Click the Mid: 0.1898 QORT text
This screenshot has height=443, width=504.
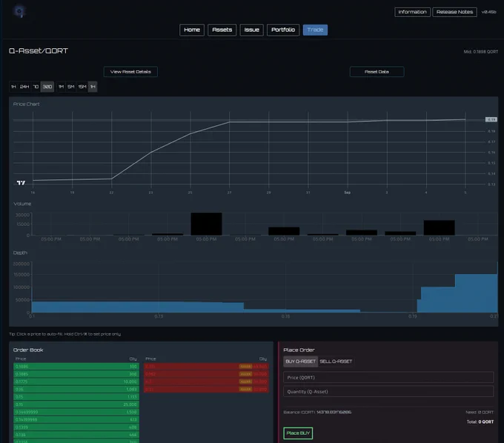(x=480, y=52)
